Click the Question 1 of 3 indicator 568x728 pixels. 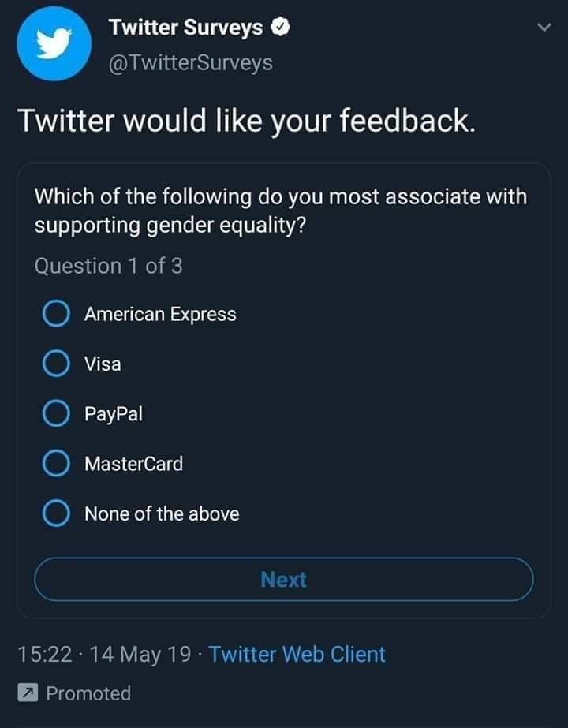pyautogui.click(x=108, y=267)
